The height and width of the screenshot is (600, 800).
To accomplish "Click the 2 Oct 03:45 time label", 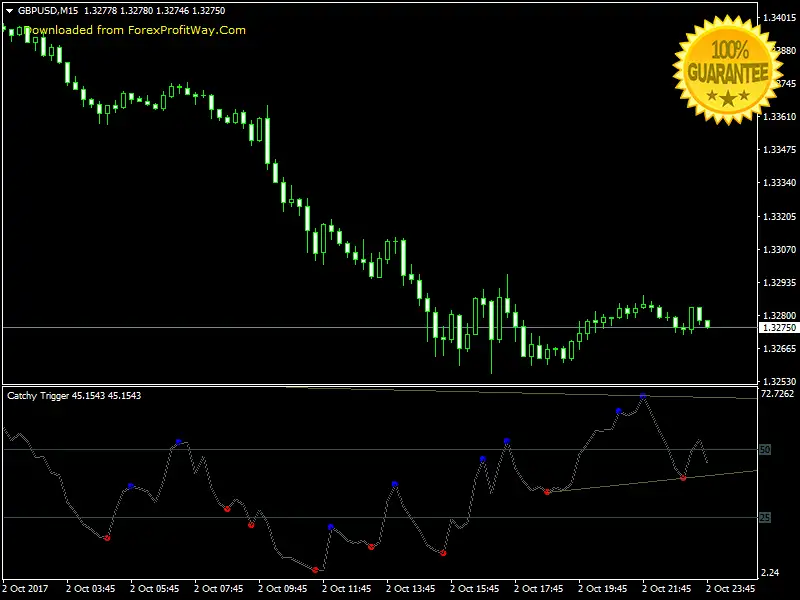I will click(90, 589).
